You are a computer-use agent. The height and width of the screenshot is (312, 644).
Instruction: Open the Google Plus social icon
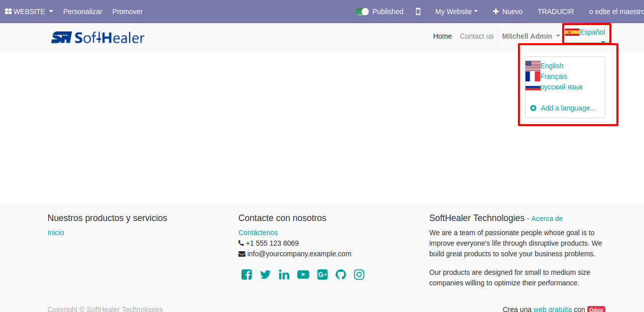(x=322, y=274)
